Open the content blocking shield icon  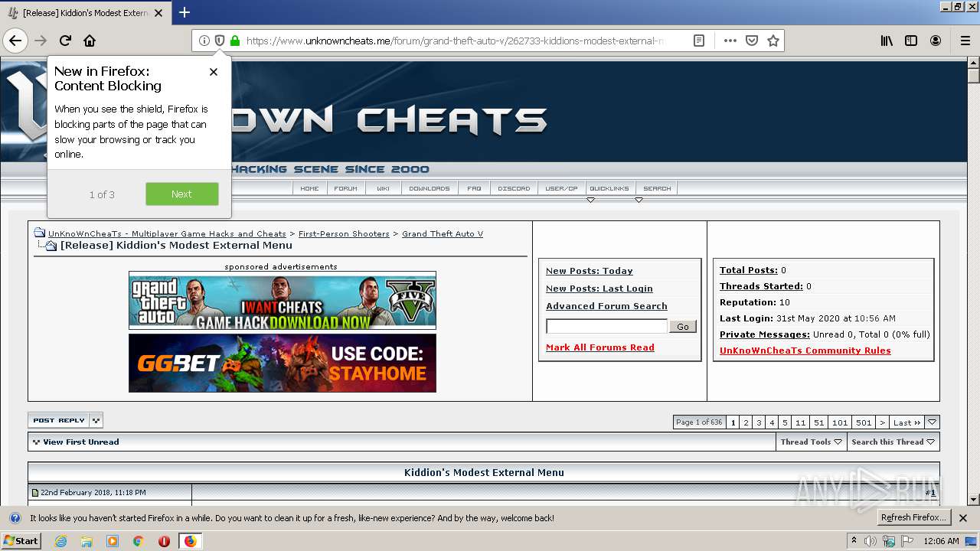[219, 41]
